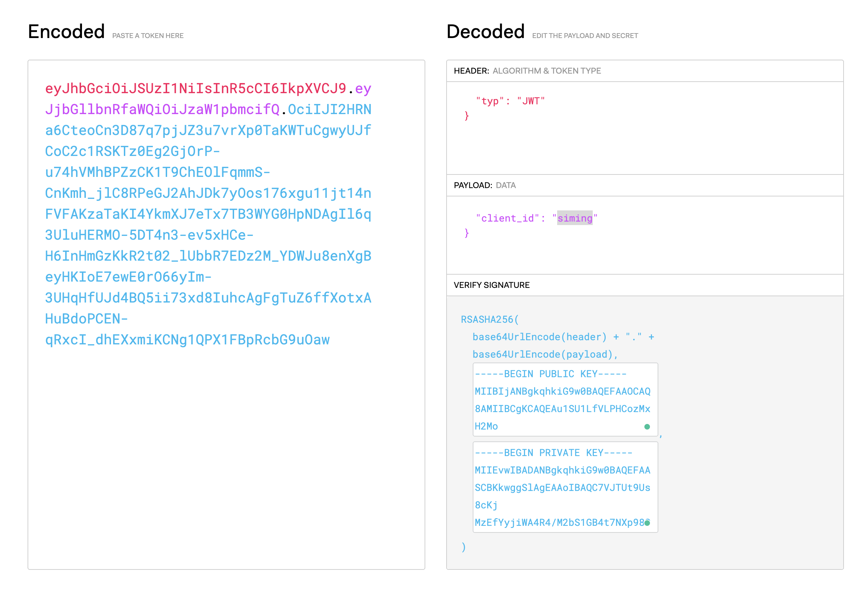This screenshot has width=868, height=589.
Task: Click the red header segment of the token
Action: point(196,89)
